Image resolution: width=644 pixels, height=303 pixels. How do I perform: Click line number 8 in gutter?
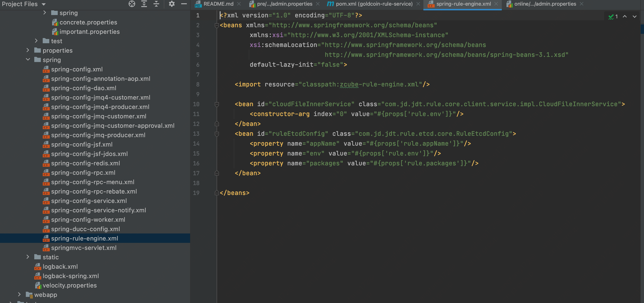tap(198, 84)
